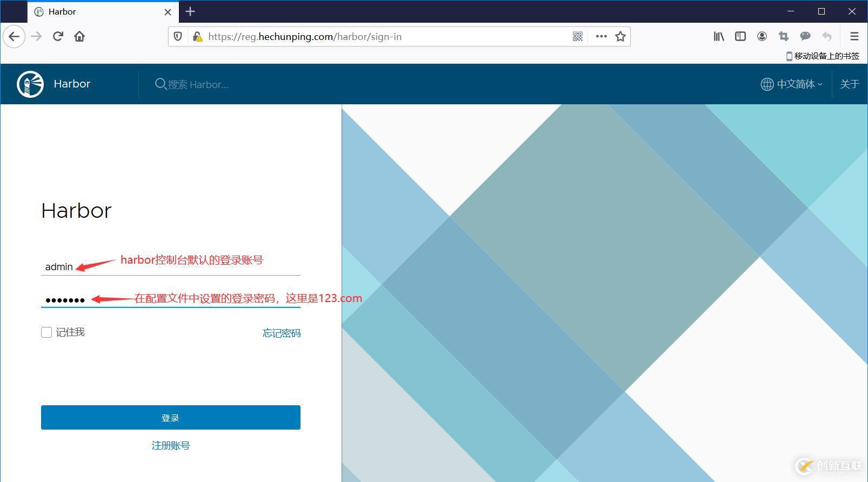This screenshot has height=482, width=868.
Task: Click the browser forward arrow button
Action: pyautogui.click(x=36, y=37)
